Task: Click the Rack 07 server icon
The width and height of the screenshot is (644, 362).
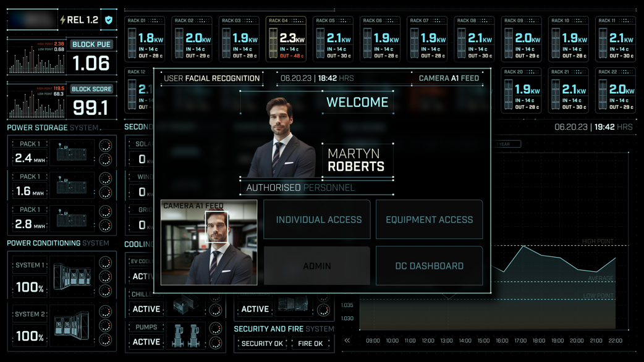Action: coord(415,43)
